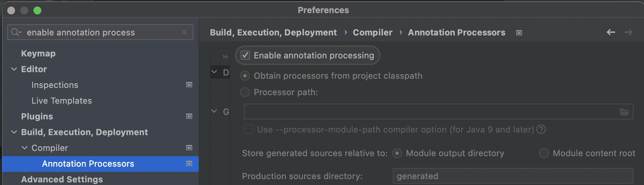Clear the search field text
The width and height of the screenshot is (644, 185).
click(184, 32)
